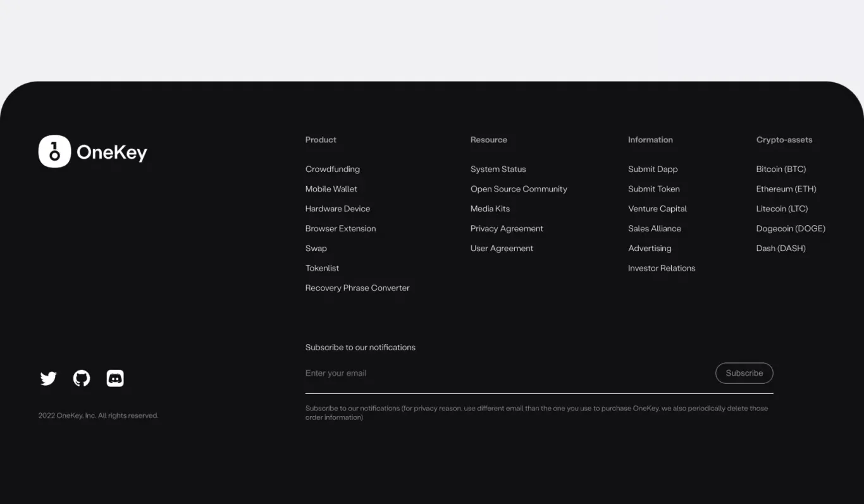Go to Mobile Wallet page
Viewport: 864px width, 504px height.
[331, 189]
